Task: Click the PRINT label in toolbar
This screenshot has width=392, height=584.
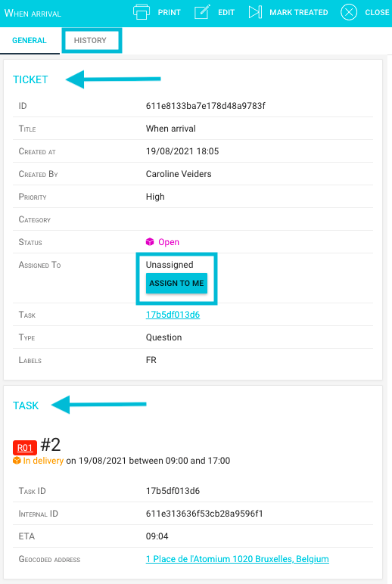Action: 170,12
